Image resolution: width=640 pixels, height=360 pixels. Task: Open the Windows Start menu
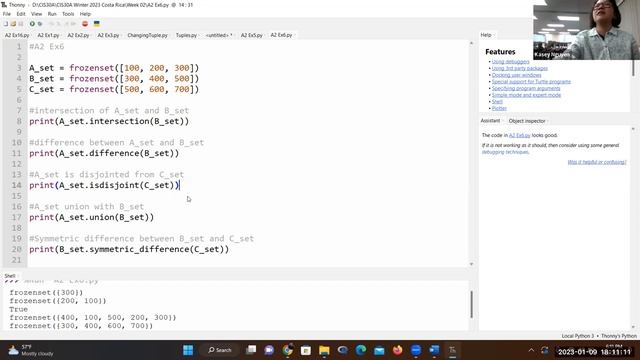coord(188,350)
